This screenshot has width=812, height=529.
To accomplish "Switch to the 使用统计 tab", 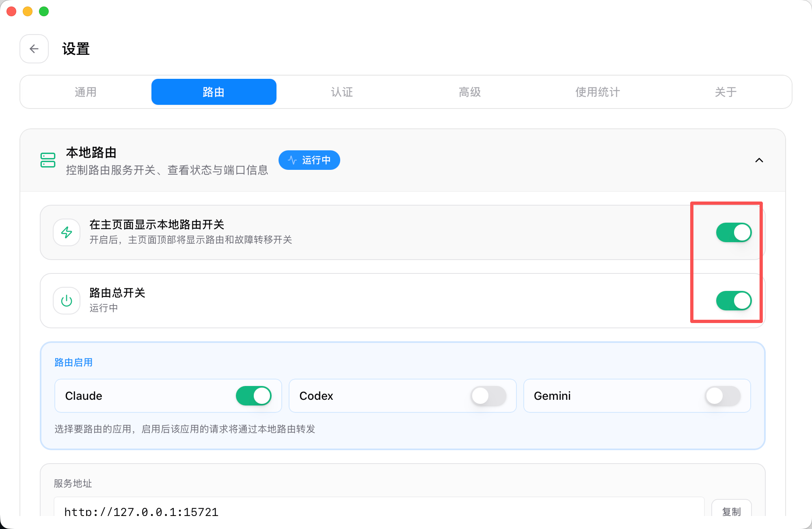I will coord(598,92).
